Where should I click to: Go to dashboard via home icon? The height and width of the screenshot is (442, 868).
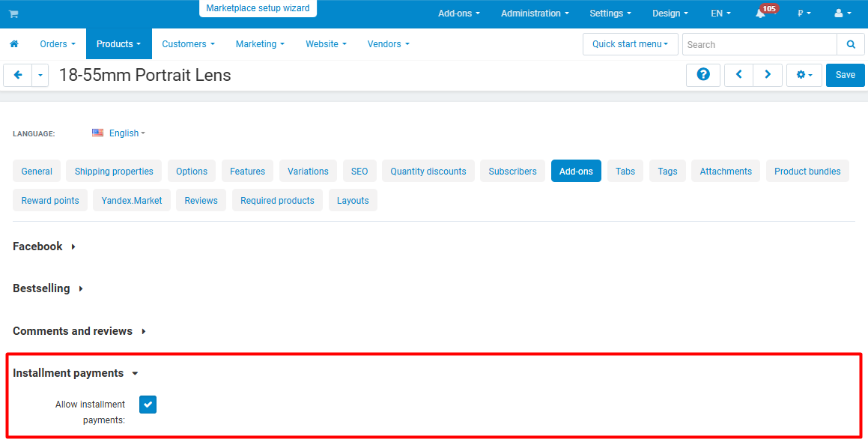pos(14,43)
